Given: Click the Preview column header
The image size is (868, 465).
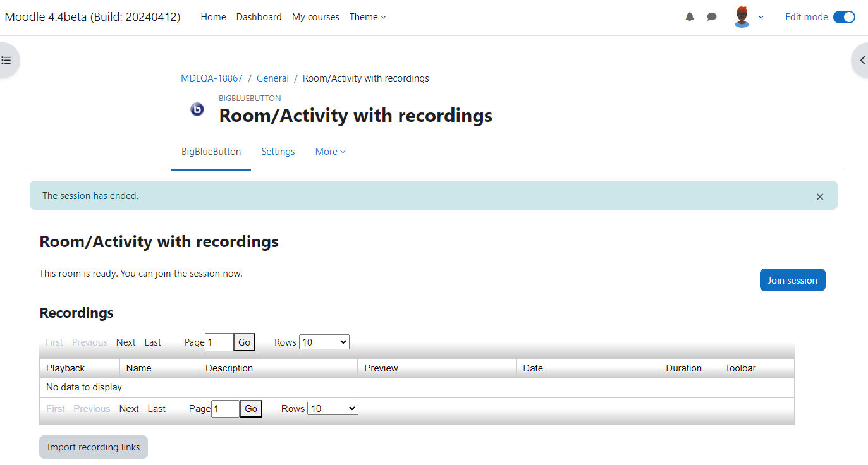Looking at the screenshot, I should (x=437, y=368).
